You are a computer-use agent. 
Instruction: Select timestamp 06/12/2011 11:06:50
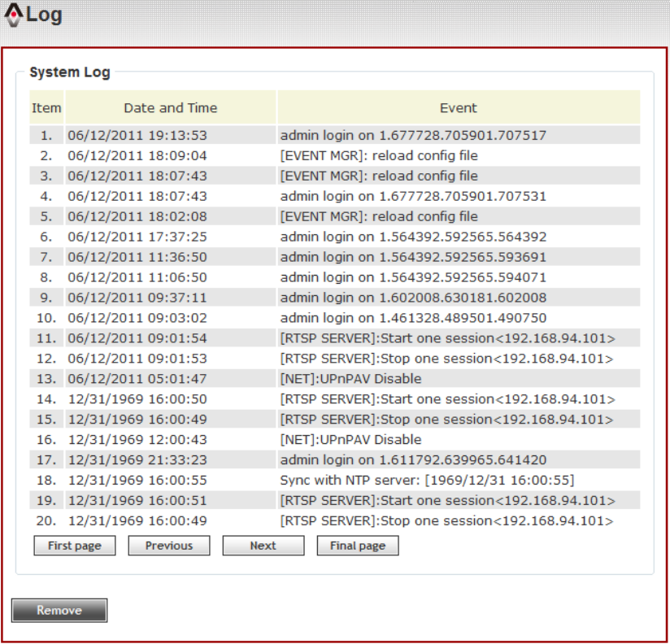point(137,277)
